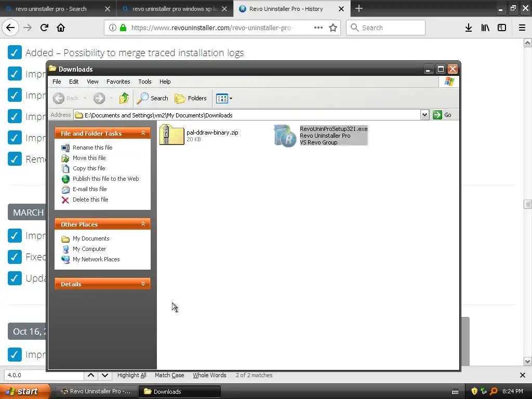
Task: Open Firefox home page
Action: point(61,28)
